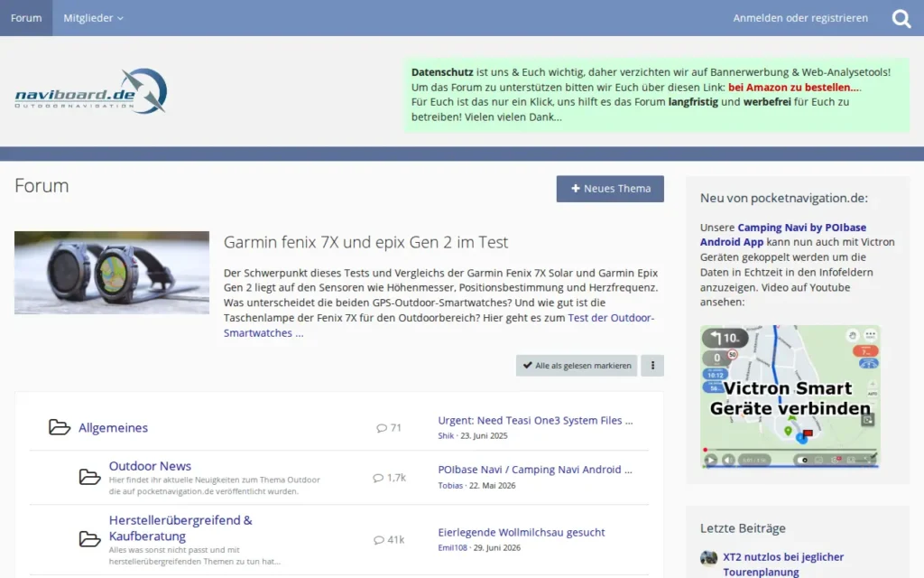Open 'XT2 nutzlos bei jeglicher Tourenplanung' post
Viewport: 924px width, 578px height.
coord(783,564)
